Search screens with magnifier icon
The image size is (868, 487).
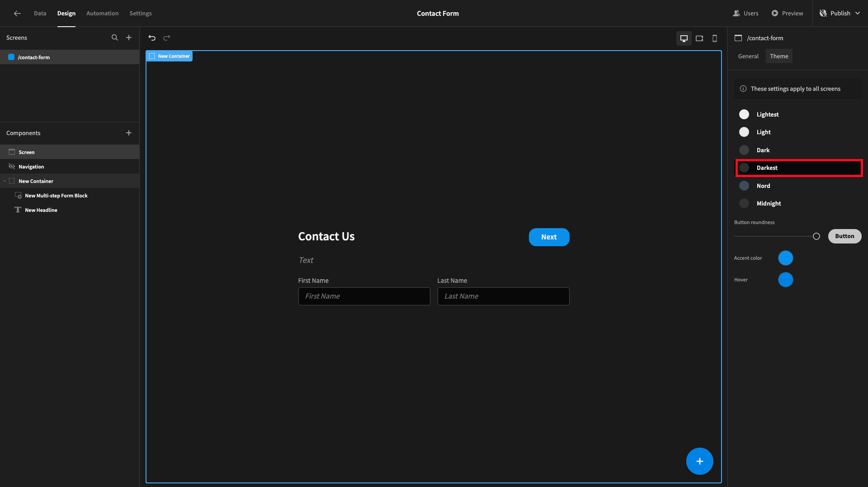(x=115, y=38)
